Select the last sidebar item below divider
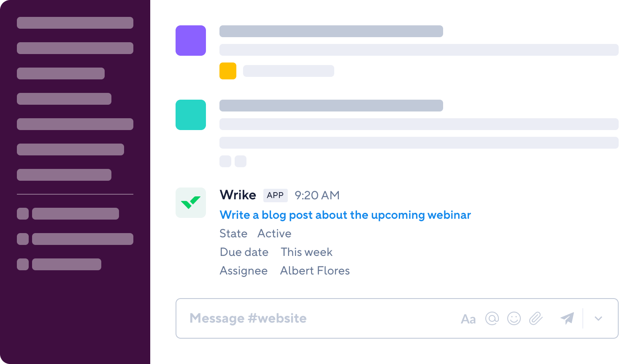 point(67,264)
